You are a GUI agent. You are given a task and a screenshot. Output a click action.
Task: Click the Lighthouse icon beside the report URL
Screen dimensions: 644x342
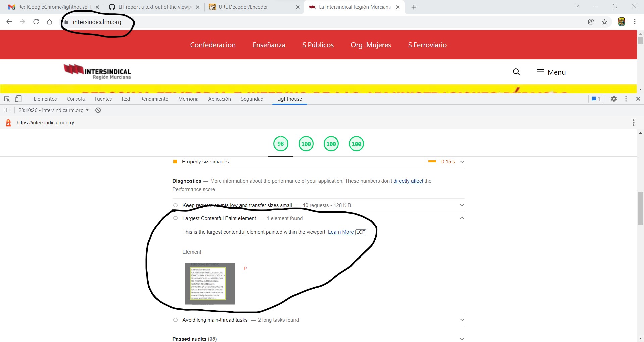tap(8, 123)
